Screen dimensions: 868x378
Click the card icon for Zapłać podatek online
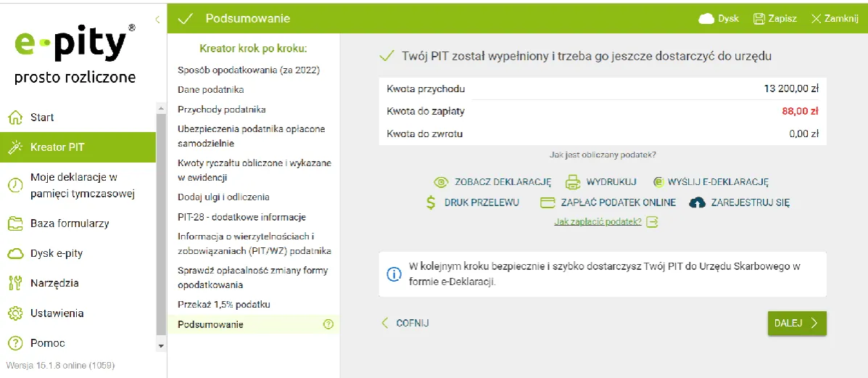click(547, 202)
